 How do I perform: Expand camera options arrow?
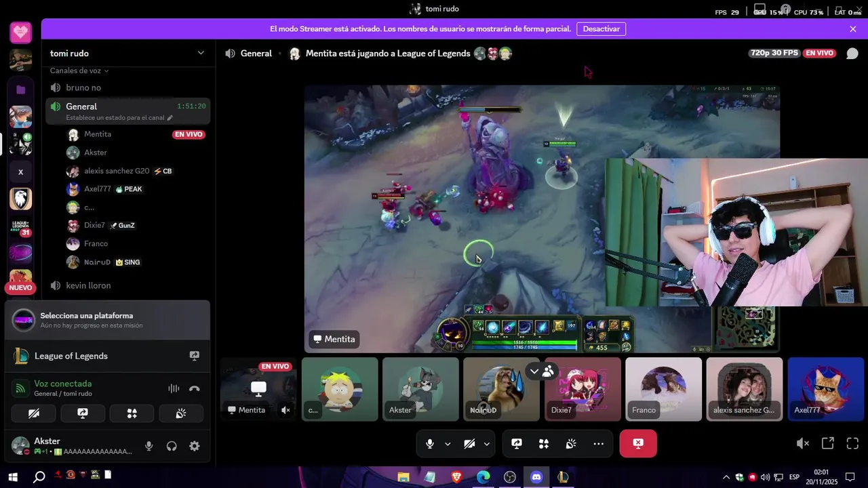click(x=487, y=444)
